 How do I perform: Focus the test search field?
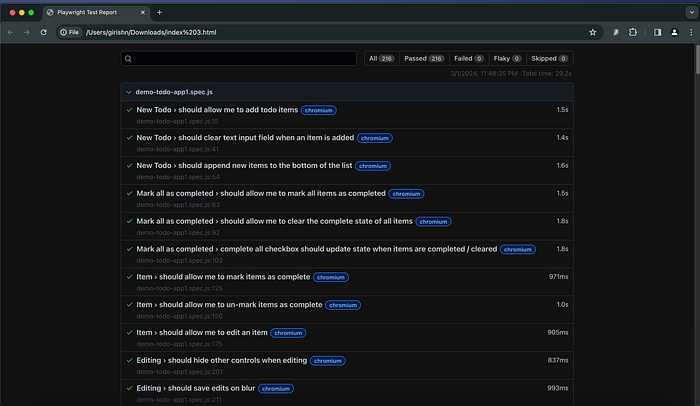pyautogui.click(x=239, y=59)
